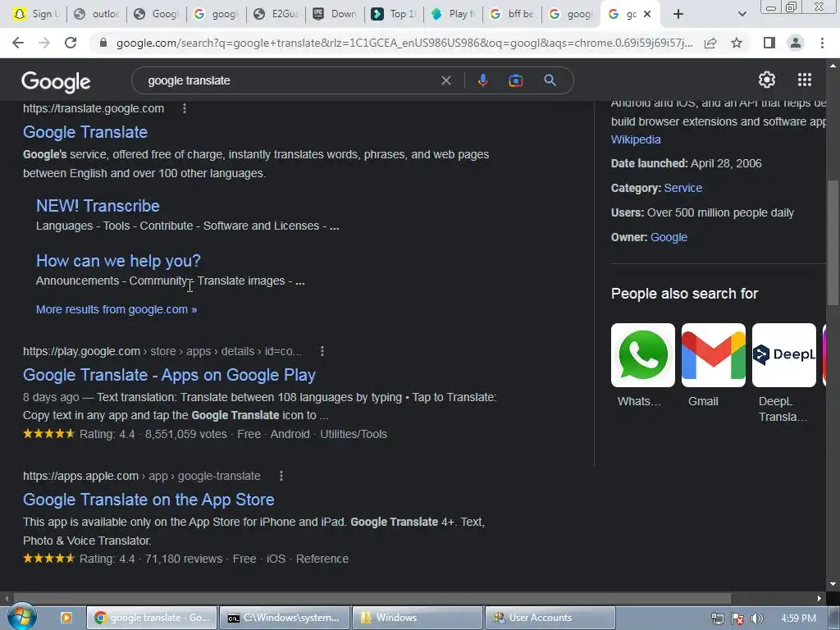This screenshot has height=630, width=840.
Task: Open the Google apps grid
Action: pos(804,80)
